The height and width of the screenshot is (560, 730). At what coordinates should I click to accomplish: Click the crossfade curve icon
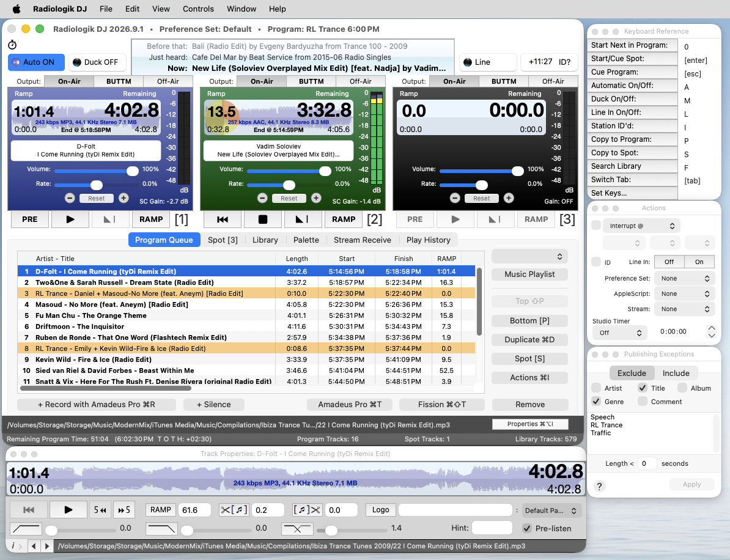point(297,529)
